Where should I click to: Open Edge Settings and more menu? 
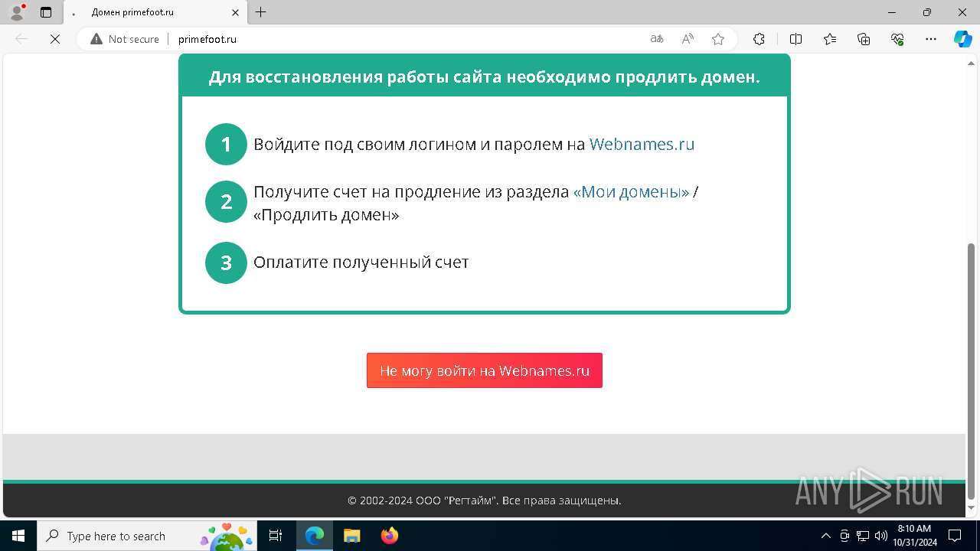pos(931,39)
